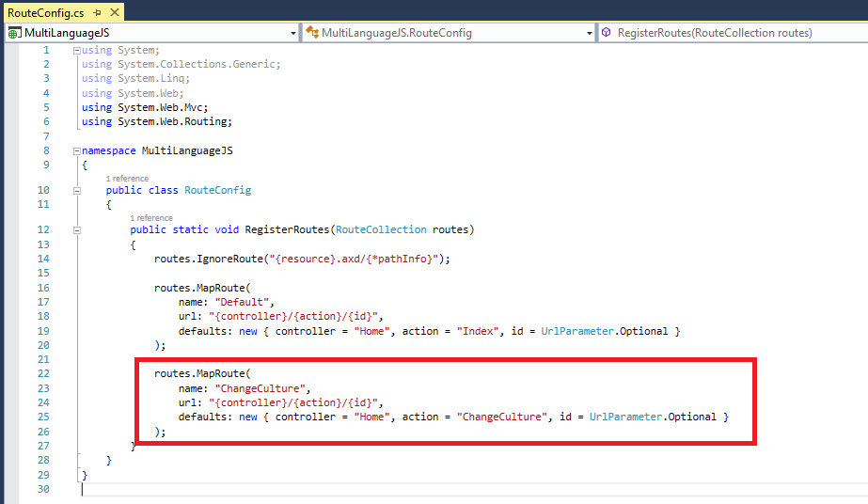Select the RouteConfig.cs document tab

(46, 10)
